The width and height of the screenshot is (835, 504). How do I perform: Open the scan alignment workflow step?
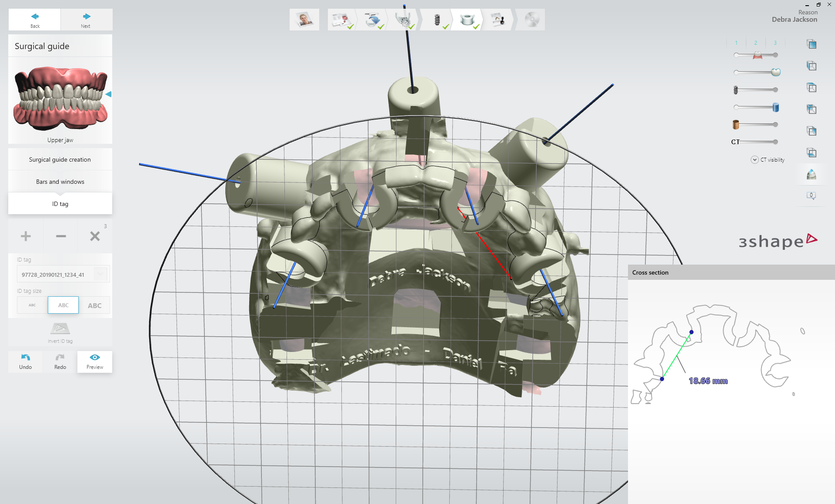pos(373,20)
